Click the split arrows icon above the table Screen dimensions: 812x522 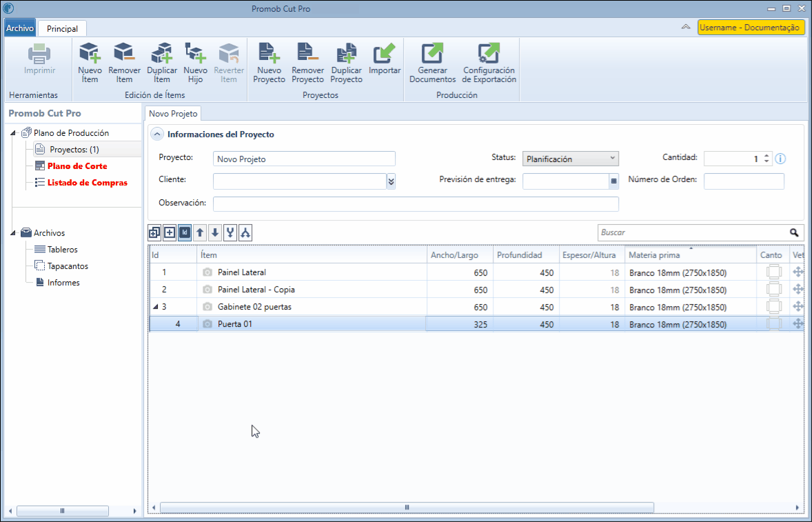245,233
